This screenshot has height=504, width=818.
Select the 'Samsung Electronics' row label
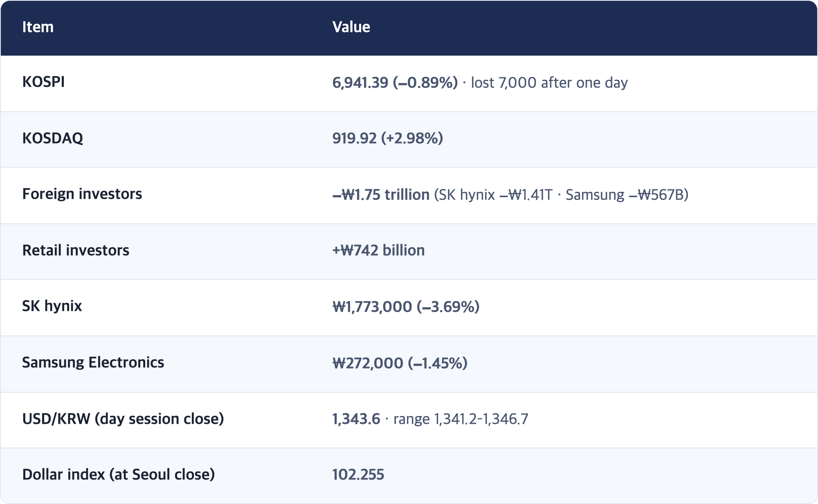click(x=93, y=362)
